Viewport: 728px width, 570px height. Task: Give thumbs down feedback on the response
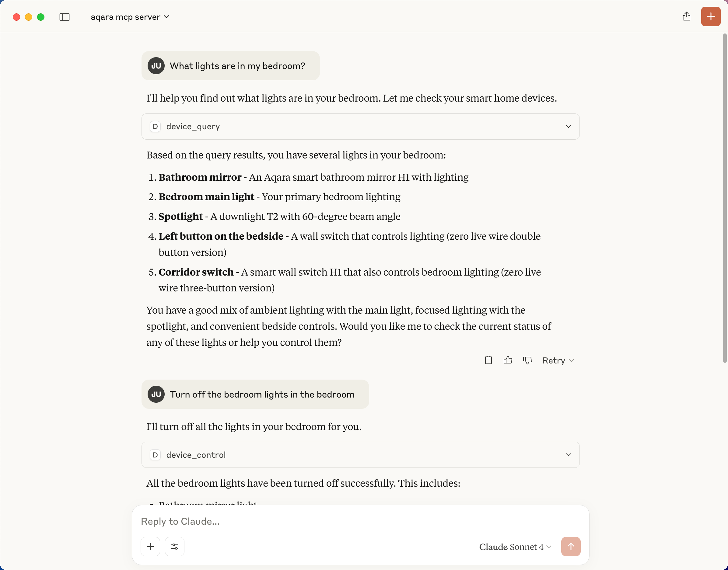(527, 360)
